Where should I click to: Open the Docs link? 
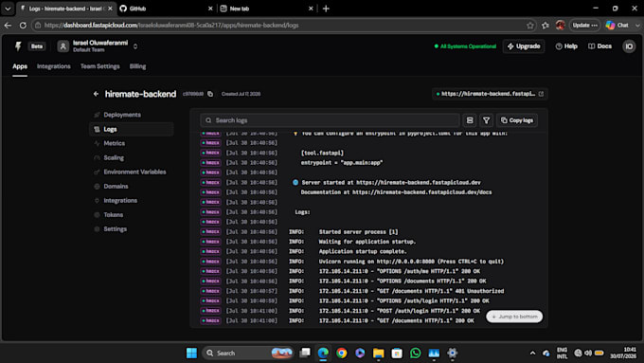(600, 46)
